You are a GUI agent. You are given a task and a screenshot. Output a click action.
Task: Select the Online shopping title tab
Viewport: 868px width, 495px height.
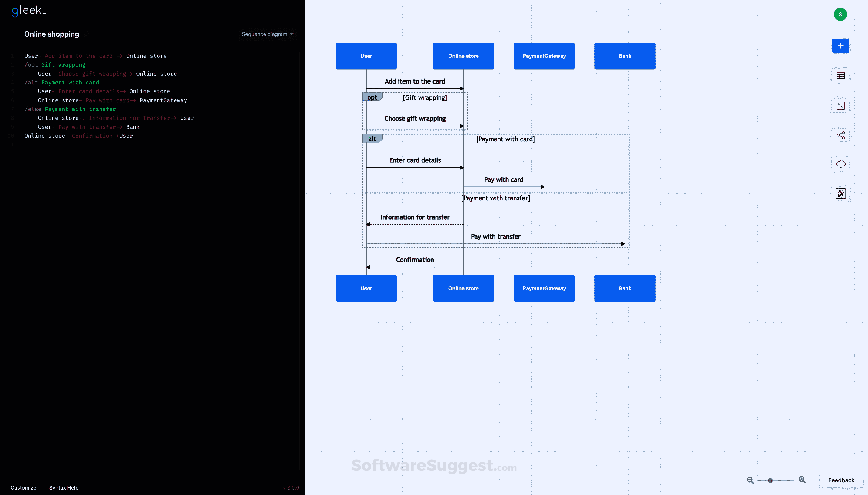[51, 34]
